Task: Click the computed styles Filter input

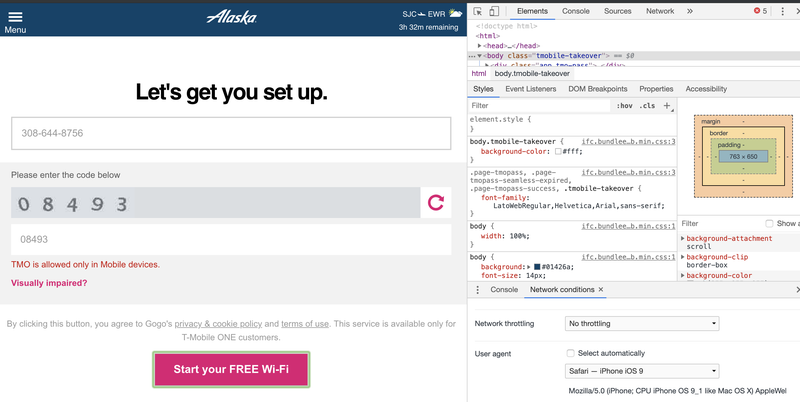Action: tap(719, 223)
